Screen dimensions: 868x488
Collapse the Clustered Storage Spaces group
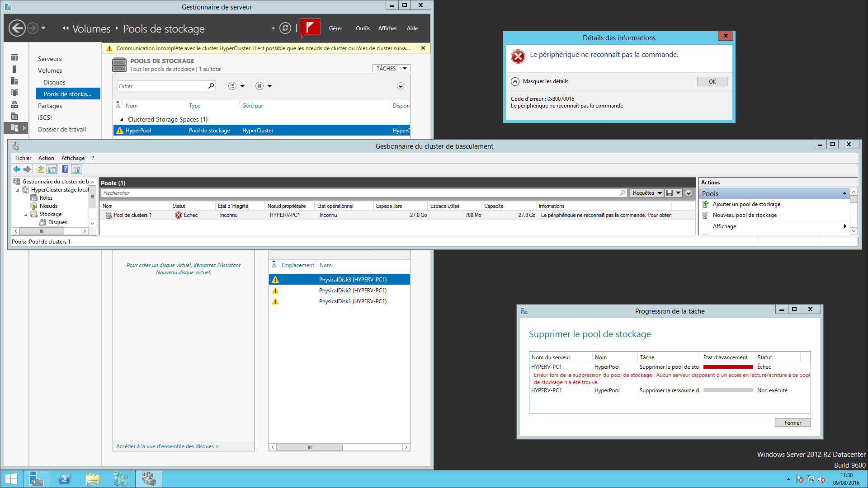click(x=122, y=119)
